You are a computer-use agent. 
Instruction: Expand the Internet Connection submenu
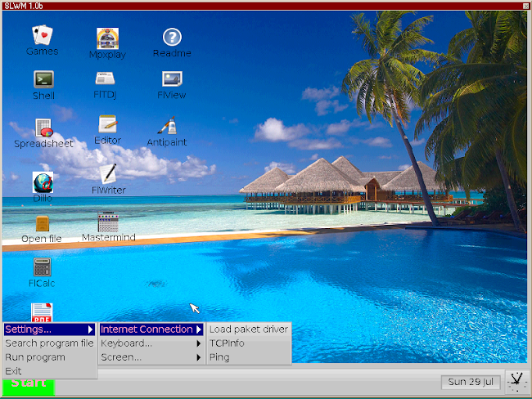(x=151, y=330)
